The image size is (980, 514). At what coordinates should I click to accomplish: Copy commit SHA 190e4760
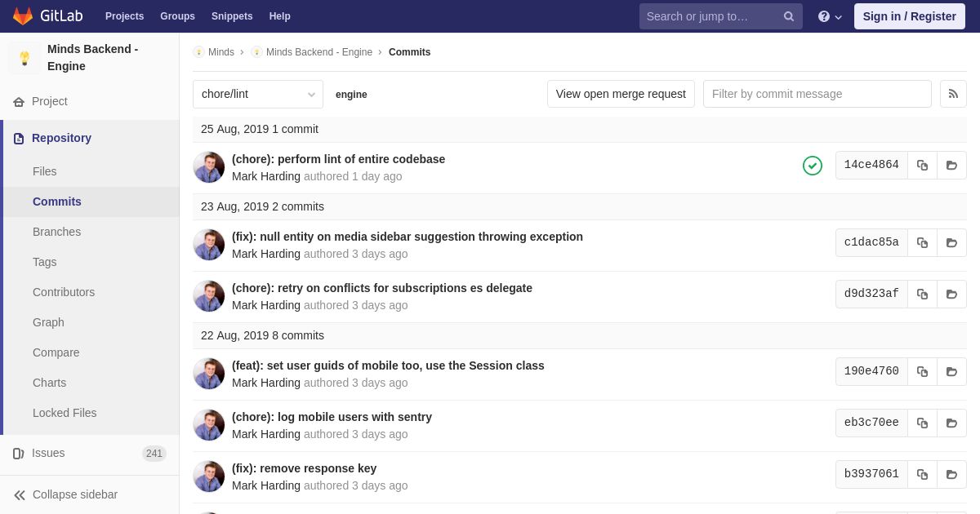[x=922, y=371]
